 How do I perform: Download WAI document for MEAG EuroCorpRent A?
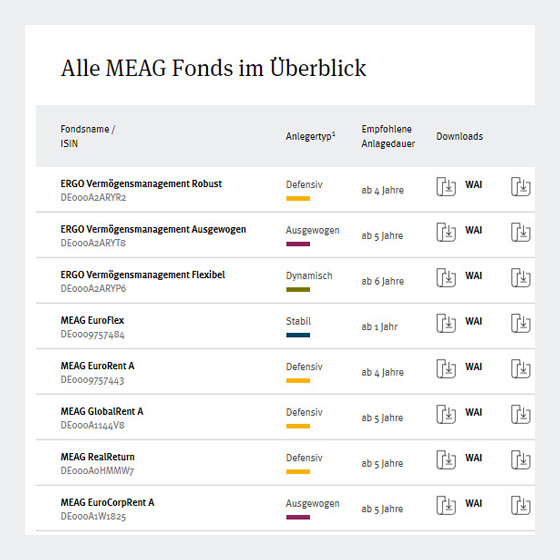[446, 505]
